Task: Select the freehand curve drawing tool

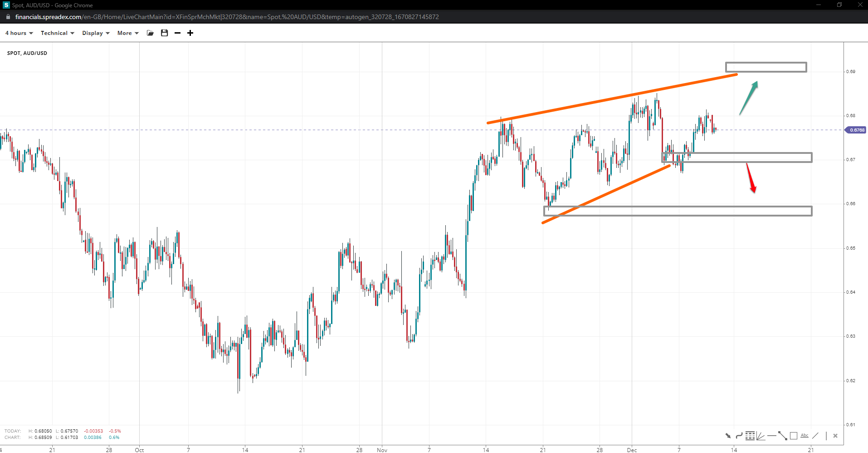Action: pyautogui.click(x=739, y=436)
